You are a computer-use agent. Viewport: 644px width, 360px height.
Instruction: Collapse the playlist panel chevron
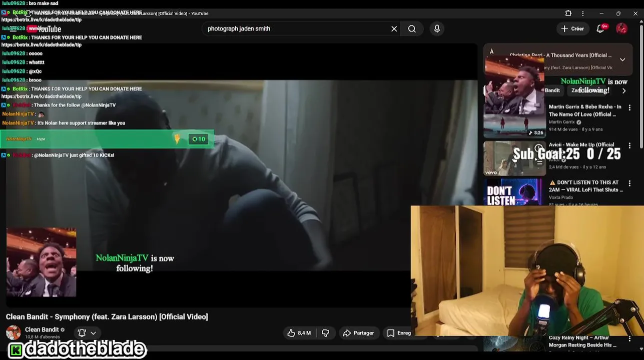tap(622, 59)
